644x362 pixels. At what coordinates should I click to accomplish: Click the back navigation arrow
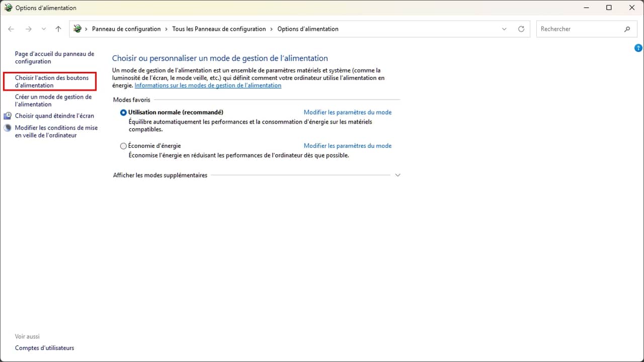pyautogui.click(x=11, y=29)
